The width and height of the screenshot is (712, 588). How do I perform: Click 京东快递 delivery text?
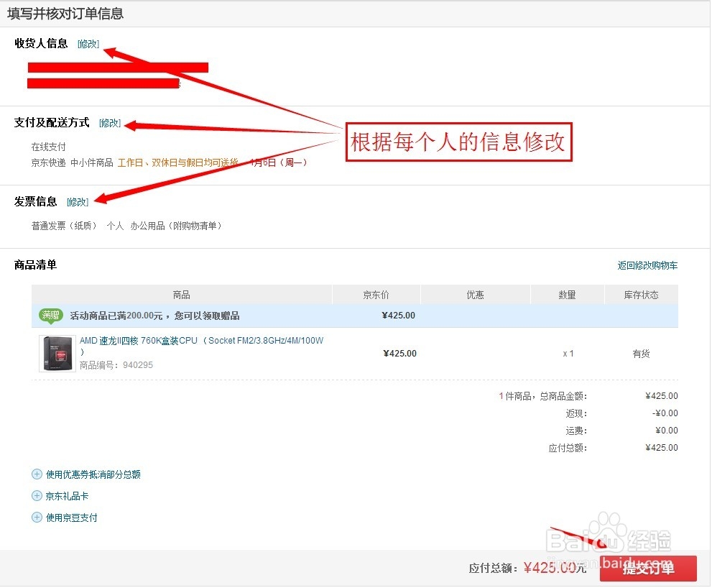49,162
